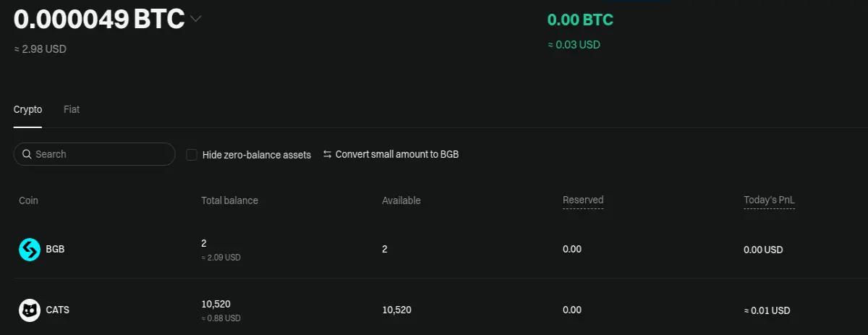Image resolution: width=868 pixels, height=335 pixels.
Task: Click the CATS 10,520 total balance amount
Action: (x=216, y=304)
